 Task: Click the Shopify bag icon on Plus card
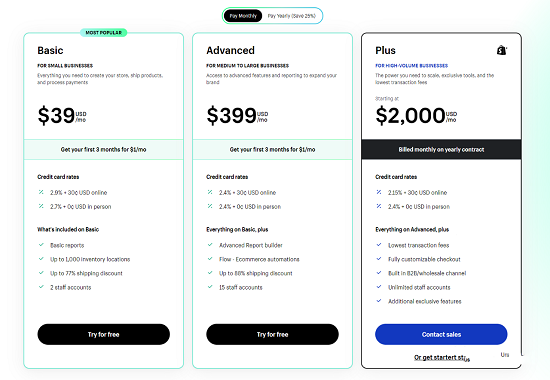pos(502,50)
